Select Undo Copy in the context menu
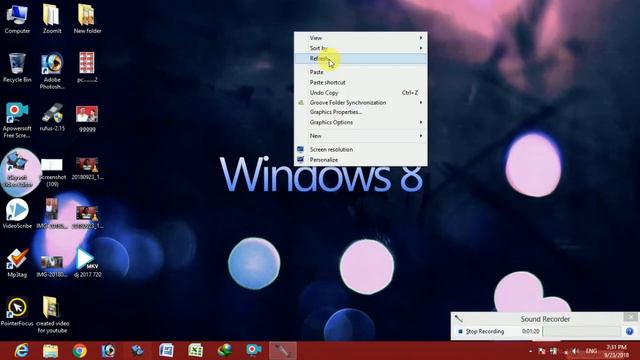Viewport: 640px width, 360px height. pos(361,93)
